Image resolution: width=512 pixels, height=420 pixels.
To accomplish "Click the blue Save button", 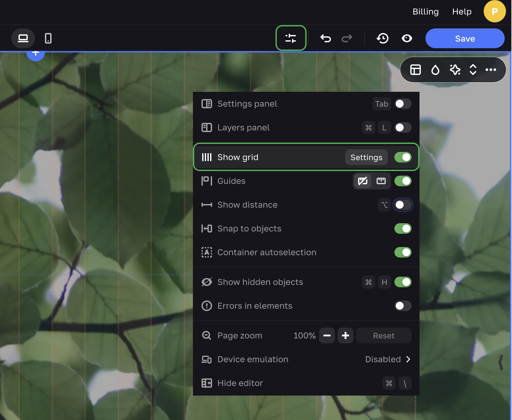I will [465, 38].
